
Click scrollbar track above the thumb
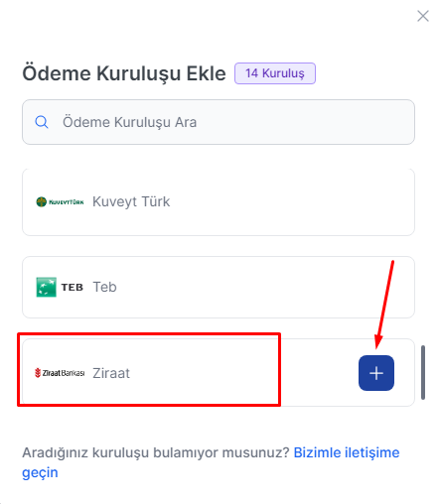(423, 258)
